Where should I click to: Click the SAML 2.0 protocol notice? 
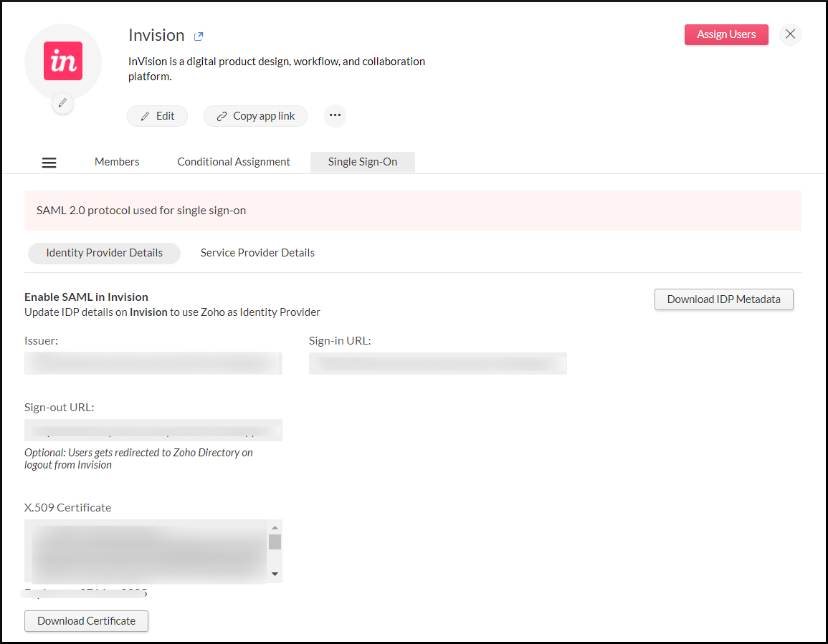413,211
